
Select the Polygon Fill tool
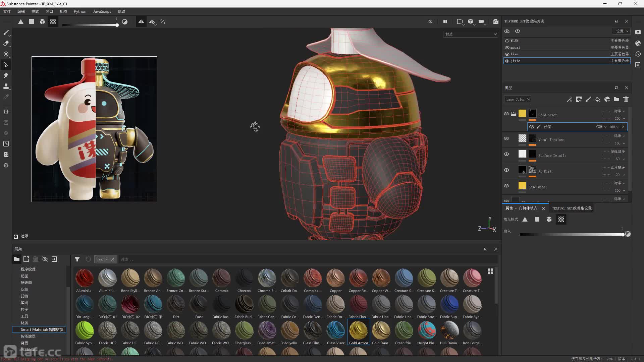pos(6,64)
